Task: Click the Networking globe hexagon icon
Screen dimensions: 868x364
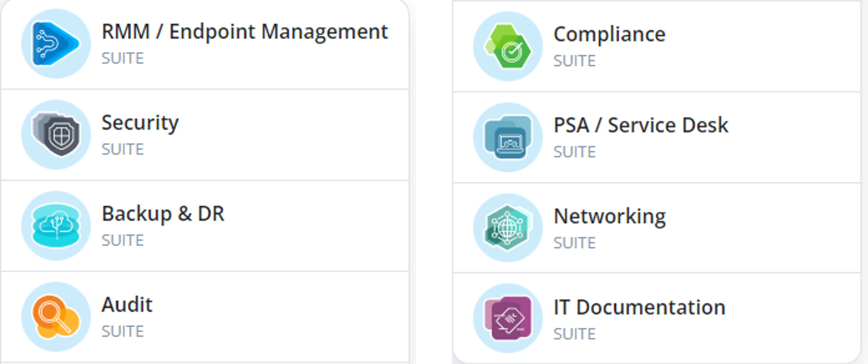Action: click(508, 228)
